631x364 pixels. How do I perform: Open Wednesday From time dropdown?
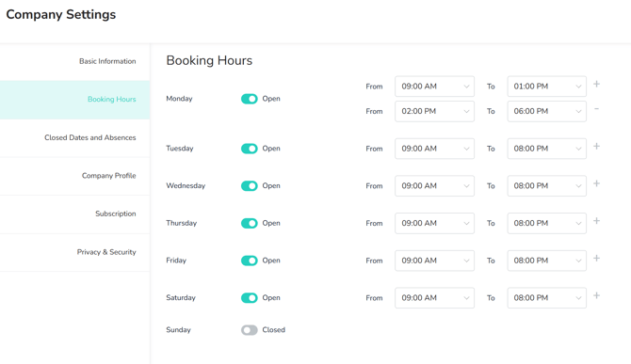pos(434,186)
